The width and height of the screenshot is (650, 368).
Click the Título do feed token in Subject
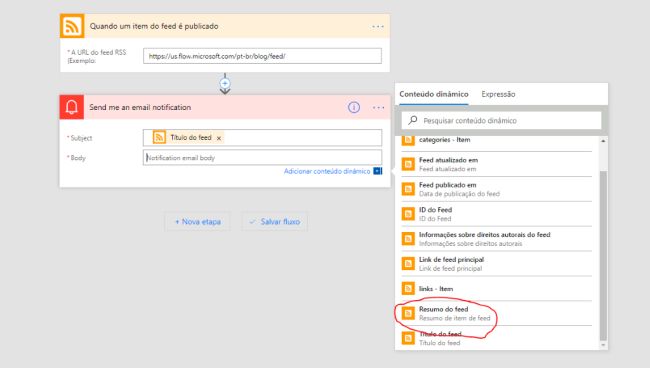(188, 138)
